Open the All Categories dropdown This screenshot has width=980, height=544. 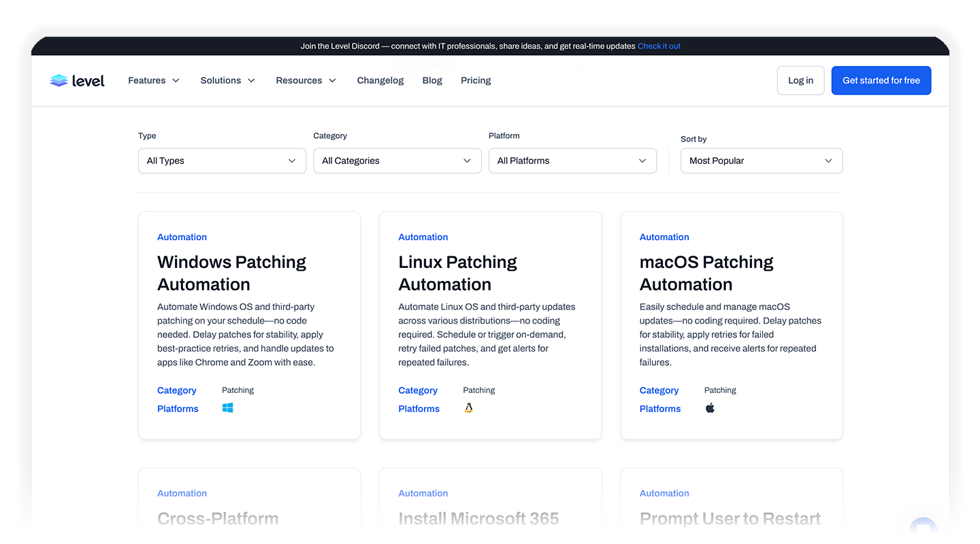[x=397, y=160]
